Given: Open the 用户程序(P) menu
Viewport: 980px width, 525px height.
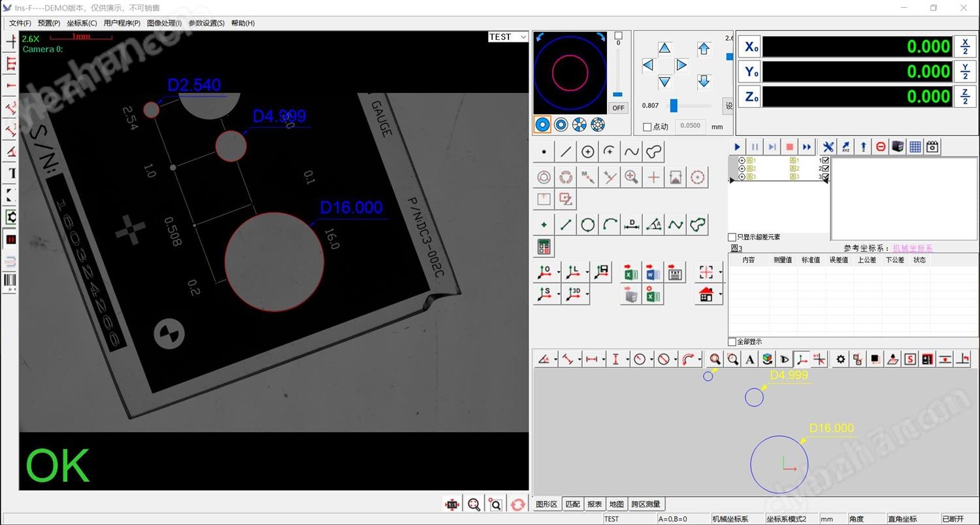Looking at the screenshot, I should 122,23.
